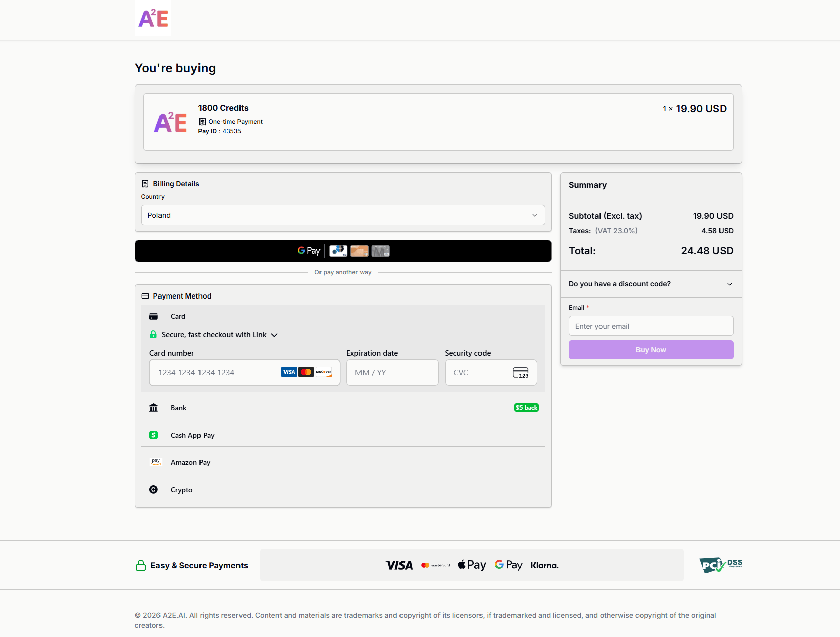Click the Mastercard logo in card number field
The height and width of the screenshot is (637, 840).
(306, 372)
